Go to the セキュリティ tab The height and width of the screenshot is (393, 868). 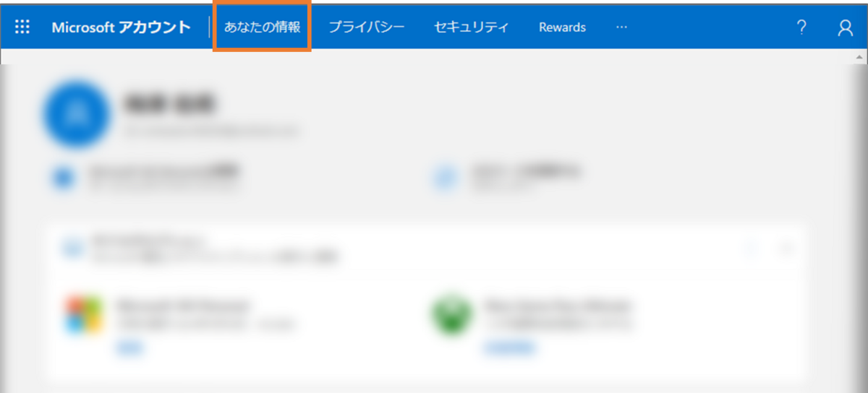tap(472, 27)
